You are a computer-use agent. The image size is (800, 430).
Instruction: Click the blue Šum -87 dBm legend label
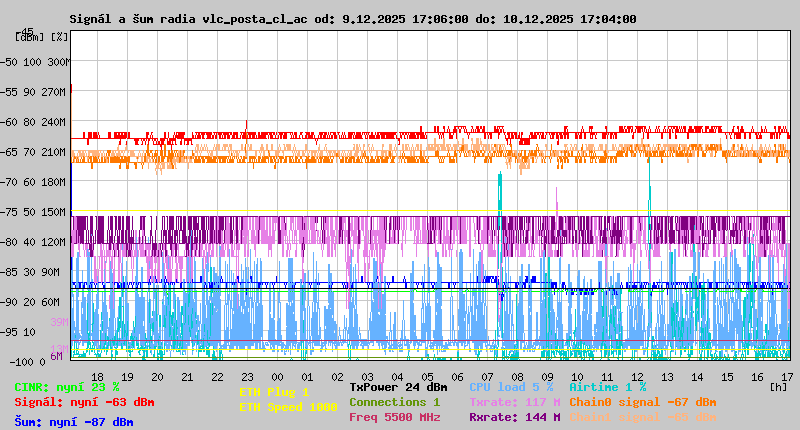click(x=74, y=421)
